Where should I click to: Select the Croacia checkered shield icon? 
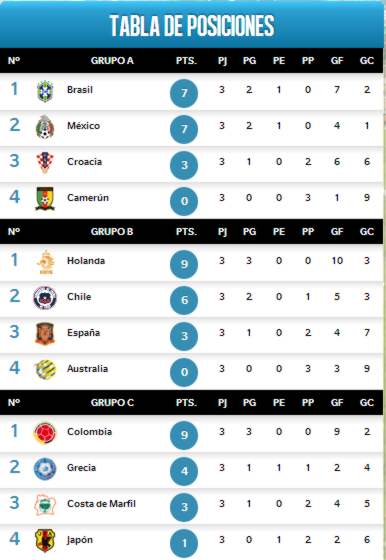point(45,162)
